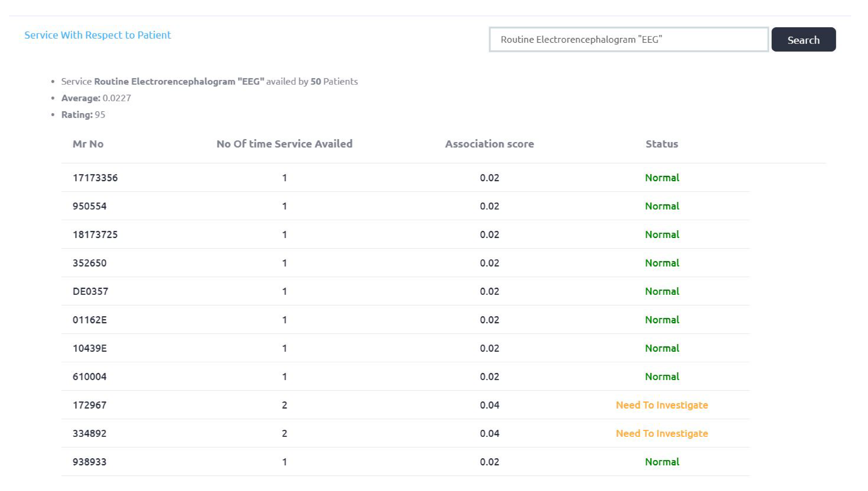868x491 pixels.
Task: Click Mr No 18173725 row
Action: (95, 234)
